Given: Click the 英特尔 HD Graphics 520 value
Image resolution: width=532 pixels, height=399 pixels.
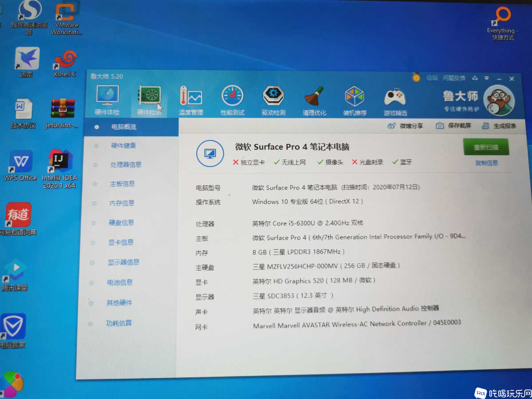Looking at the screenshot, I should tap(314, 281).
